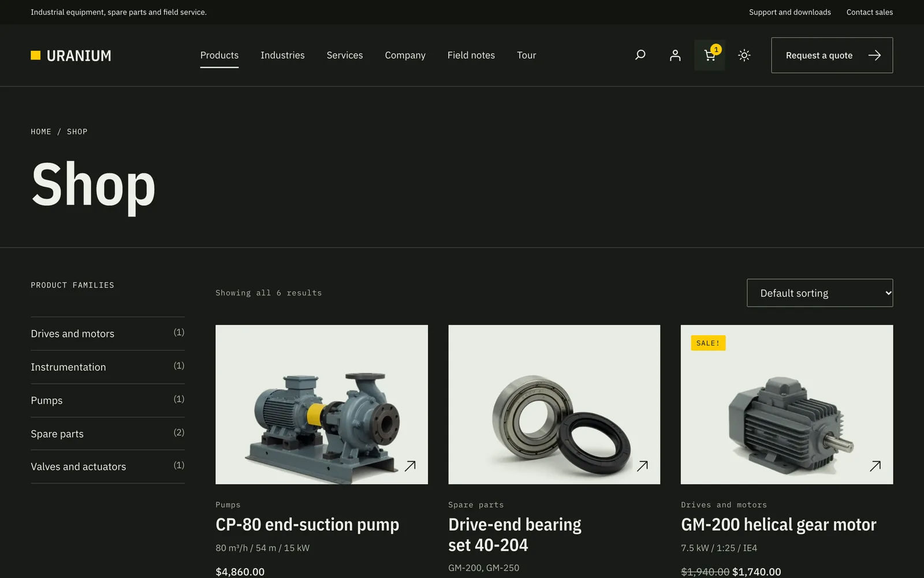The width and height of the screenshot is (924, 578).
Task: Filter by Instrumentation family
Action: (107, 367)
